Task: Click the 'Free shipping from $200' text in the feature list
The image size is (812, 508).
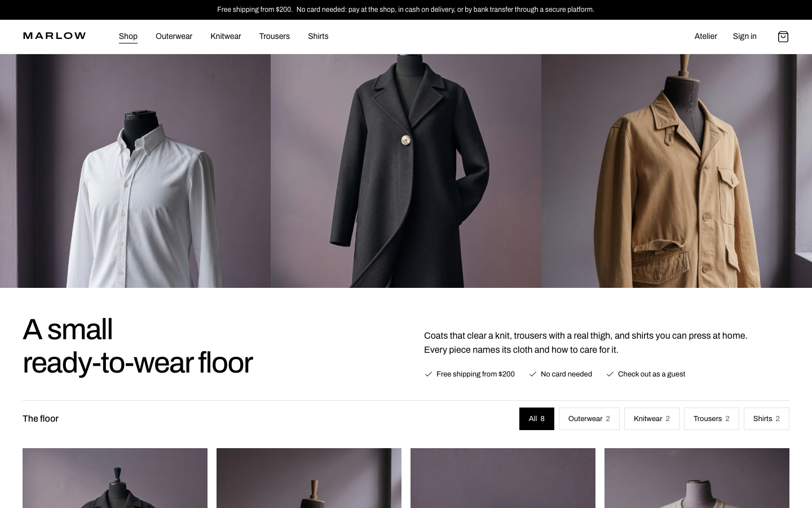Action: coord(475,374)
